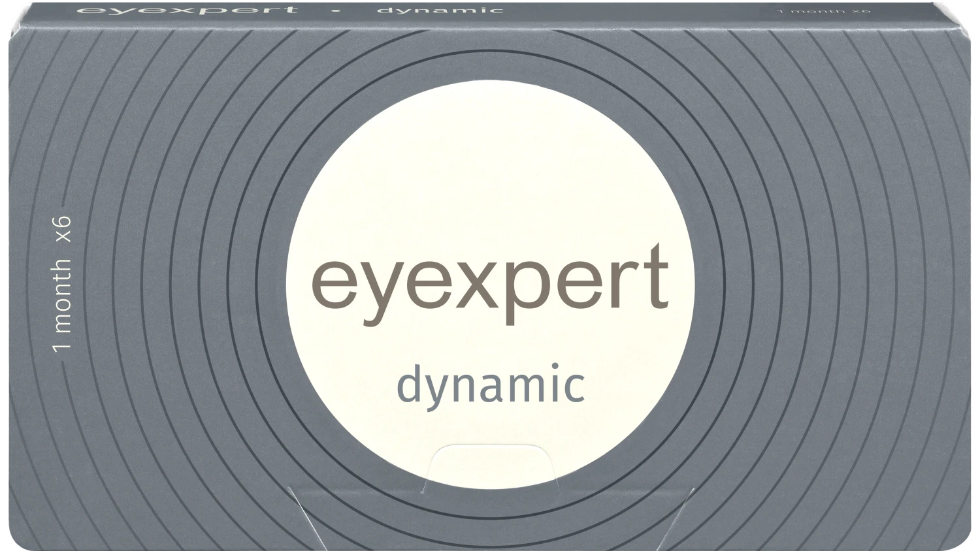Image resolution: width=980 pixels, height=551 pixels.
Task: Expand the bottom flap fold of the box
Action: (490, 522)
